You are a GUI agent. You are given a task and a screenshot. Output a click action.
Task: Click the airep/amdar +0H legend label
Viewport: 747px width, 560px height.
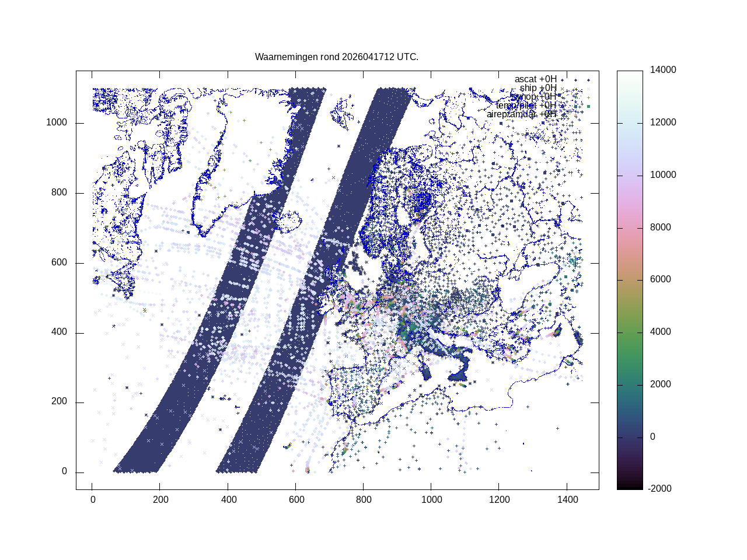(521, 114)
